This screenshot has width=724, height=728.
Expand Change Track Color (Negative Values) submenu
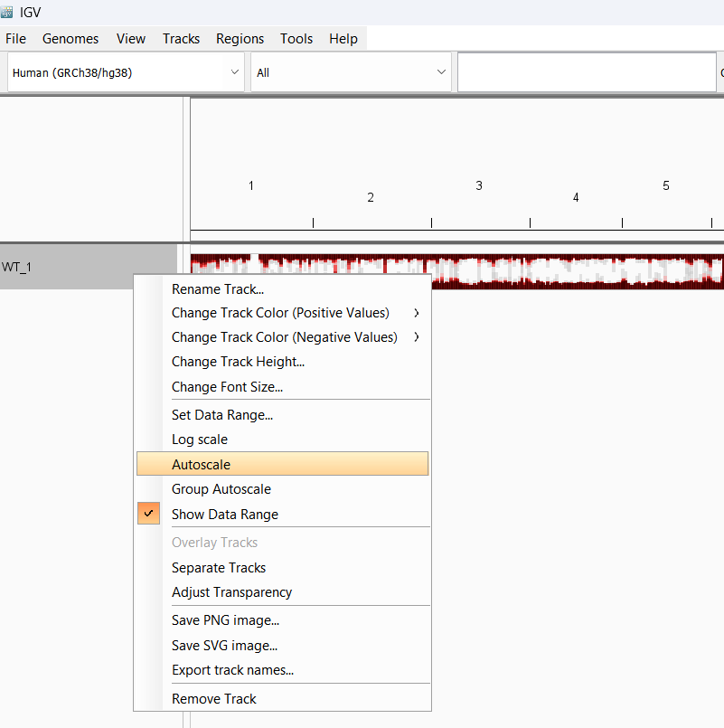pos(282,337)
